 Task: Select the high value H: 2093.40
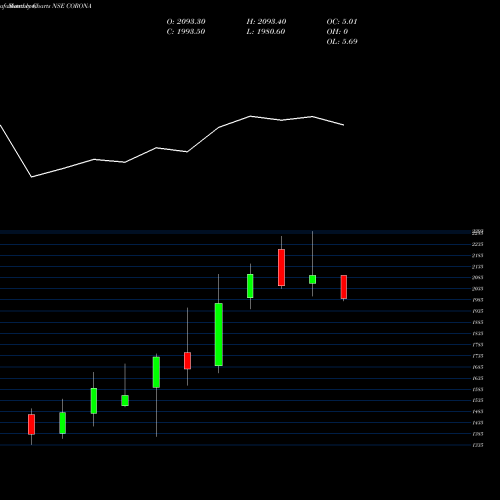(266, 21)
